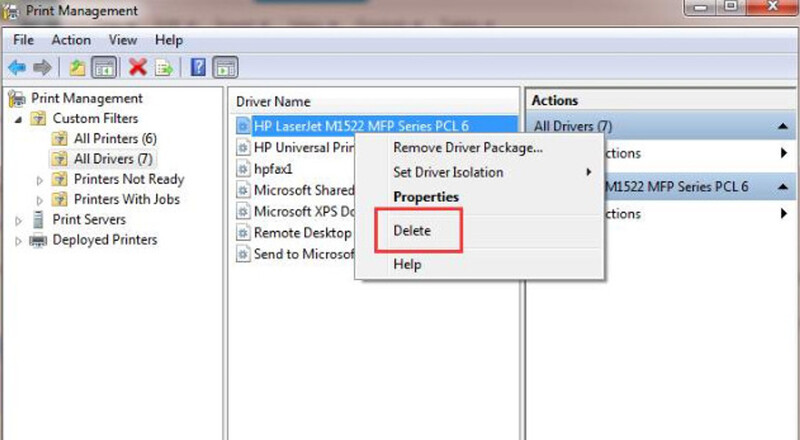Choose Remove Driver Package from context menu

[x=480, y=148]
